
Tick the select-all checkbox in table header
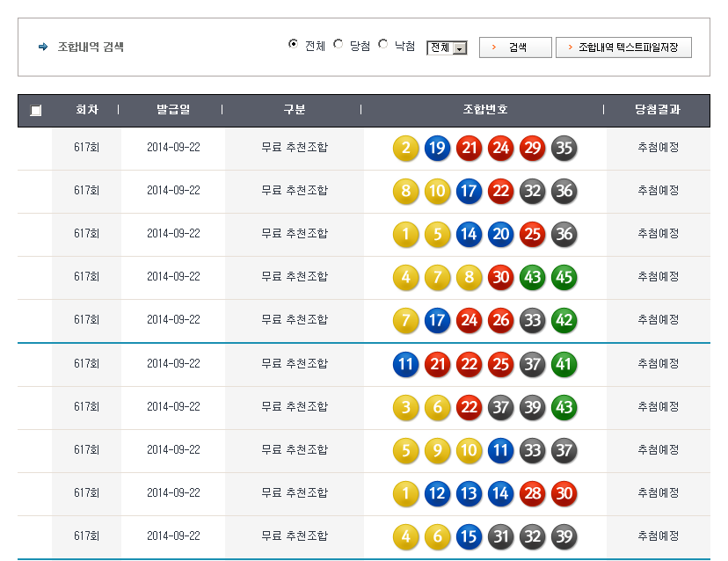pos(35,111)
